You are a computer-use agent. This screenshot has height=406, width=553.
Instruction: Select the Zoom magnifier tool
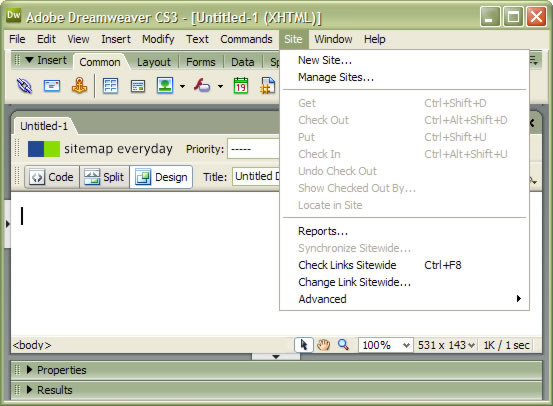pyautogui.click(x=343, y=345)
